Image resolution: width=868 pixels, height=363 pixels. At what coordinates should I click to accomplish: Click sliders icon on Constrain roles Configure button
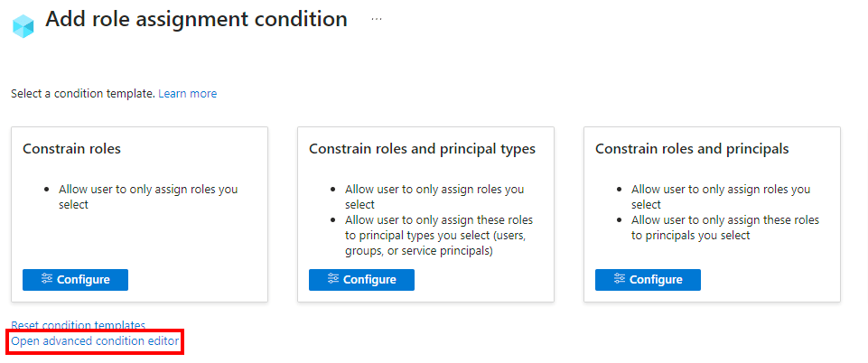[x=45, y=279]
